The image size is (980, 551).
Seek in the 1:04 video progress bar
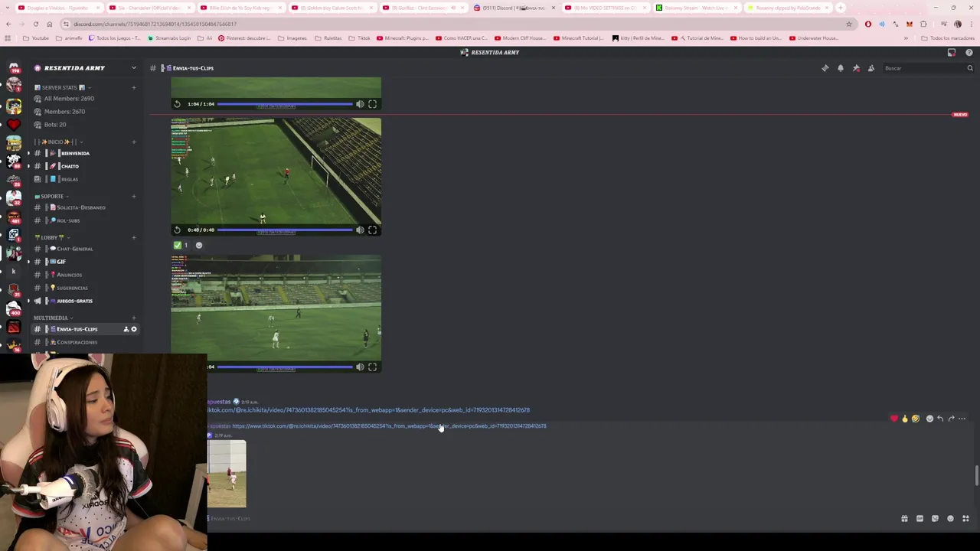click(x=285, y=104)
